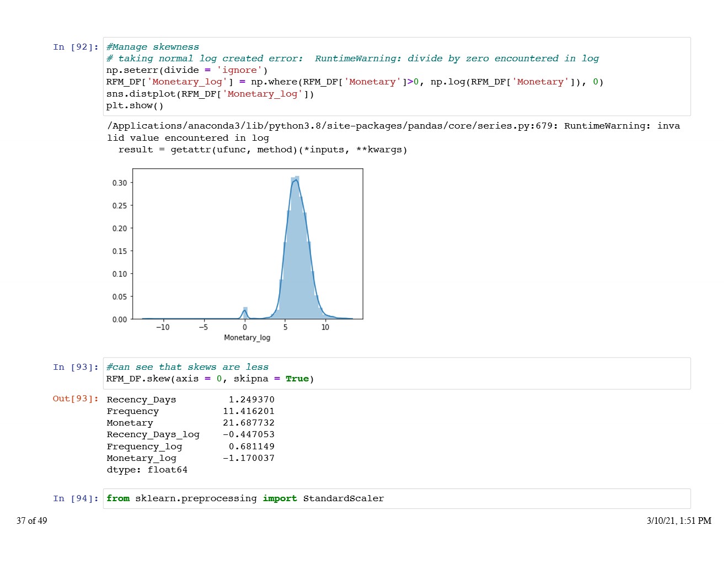Click the small histogram bar at zero
This screenshot has width=728, height=563.
coord(245,313)
